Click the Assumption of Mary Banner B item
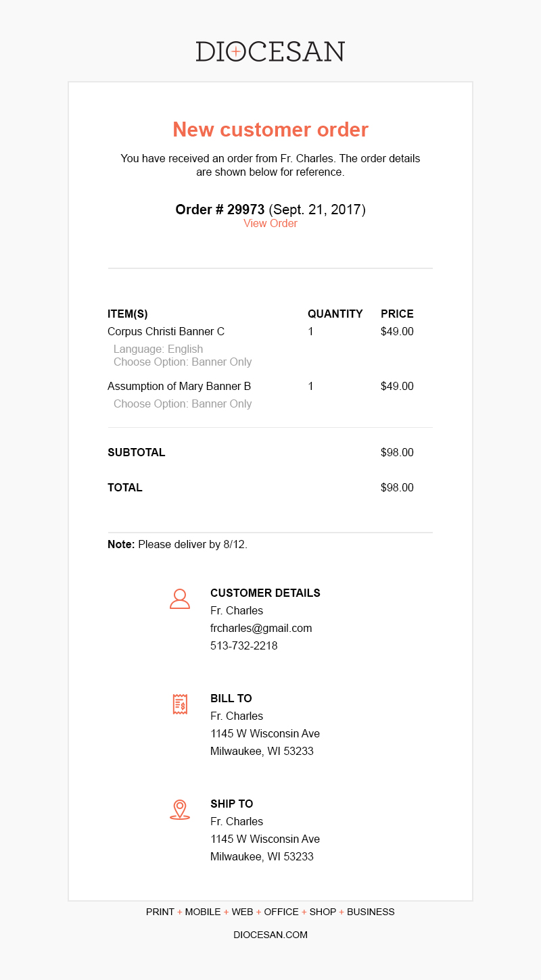The image size is (541, 980). pos(179,387)
